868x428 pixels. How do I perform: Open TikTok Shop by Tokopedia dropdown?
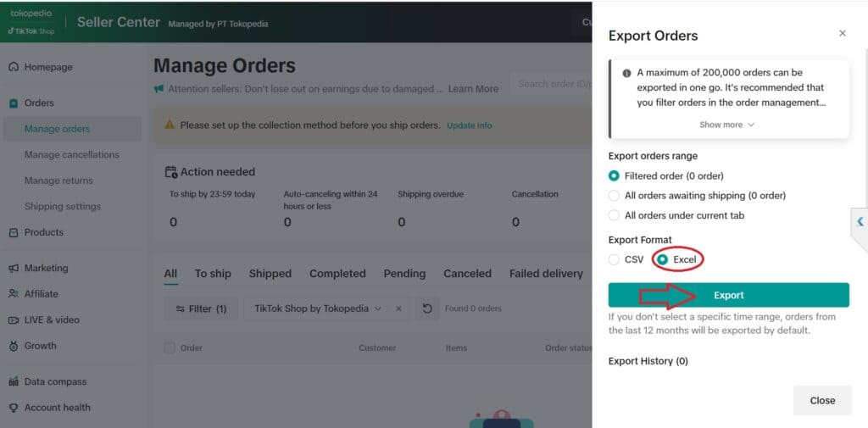coord(318,308)
